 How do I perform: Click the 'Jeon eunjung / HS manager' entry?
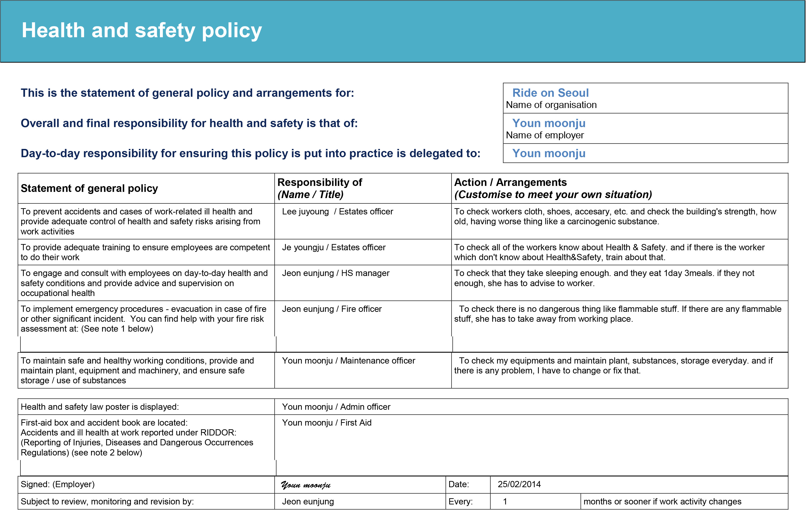336,273
